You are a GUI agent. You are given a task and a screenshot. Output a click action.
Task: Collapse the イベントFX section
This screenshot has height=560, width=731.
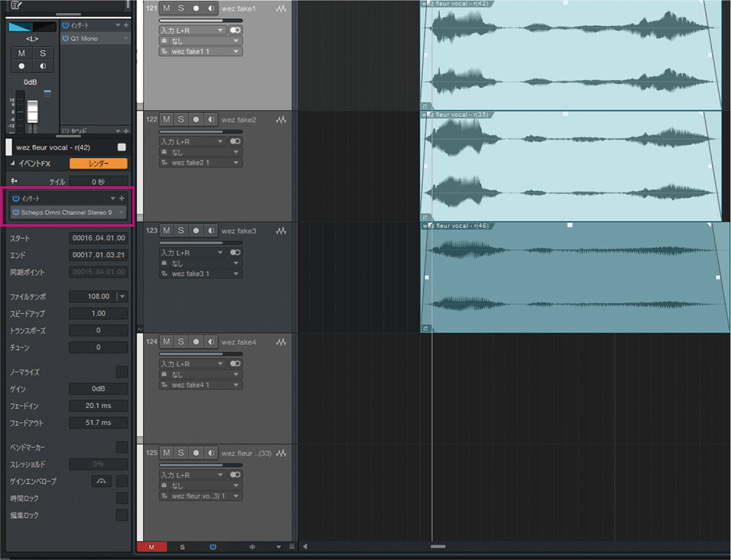tap(13, 164)
